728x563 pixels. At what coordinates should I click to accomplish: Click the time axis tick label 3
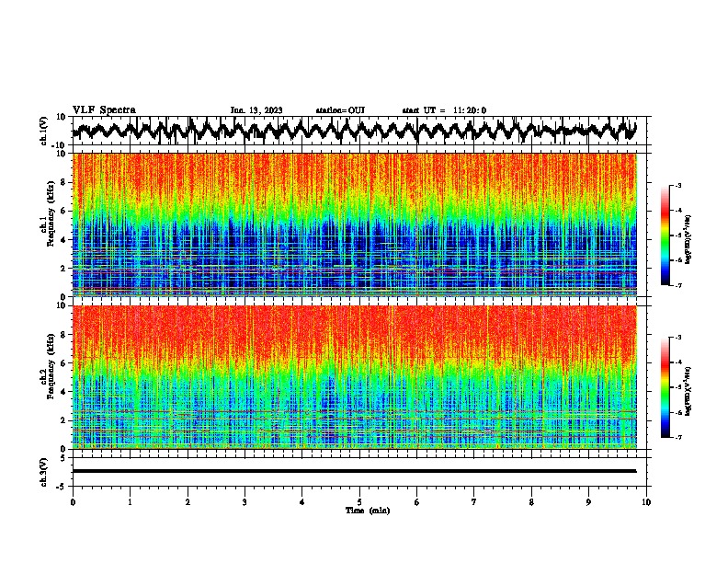coord(245,502)
